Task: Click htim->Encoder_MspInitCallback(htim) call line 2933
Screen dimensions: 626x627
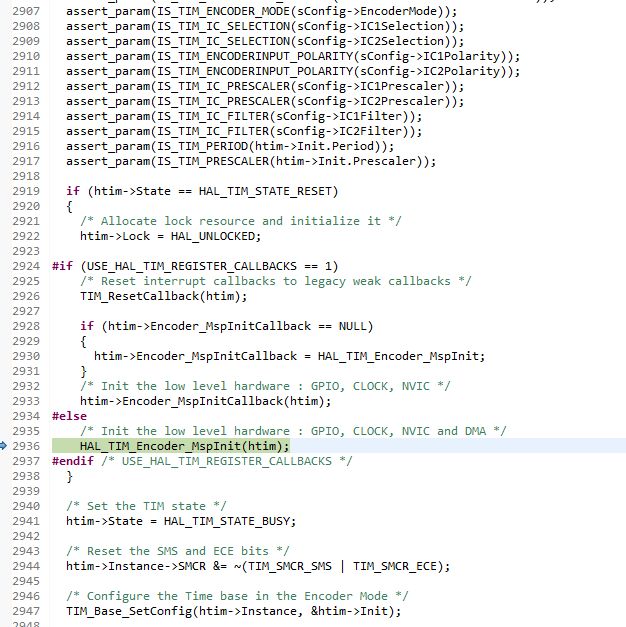Action: 206,401
